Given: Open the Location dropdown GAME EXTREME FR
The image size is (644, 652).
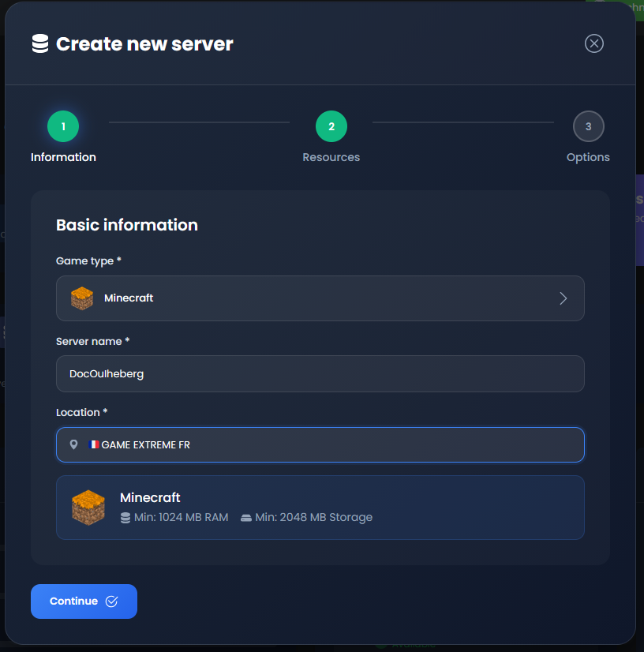Looking at the screenshot, I should pos(320,444).
